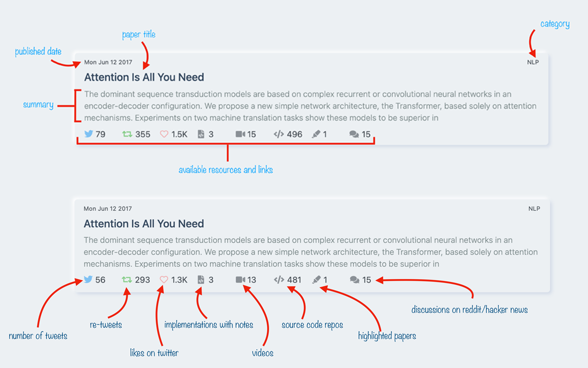
Task: Click the source code icon with 496 repos
Action: 278,134
